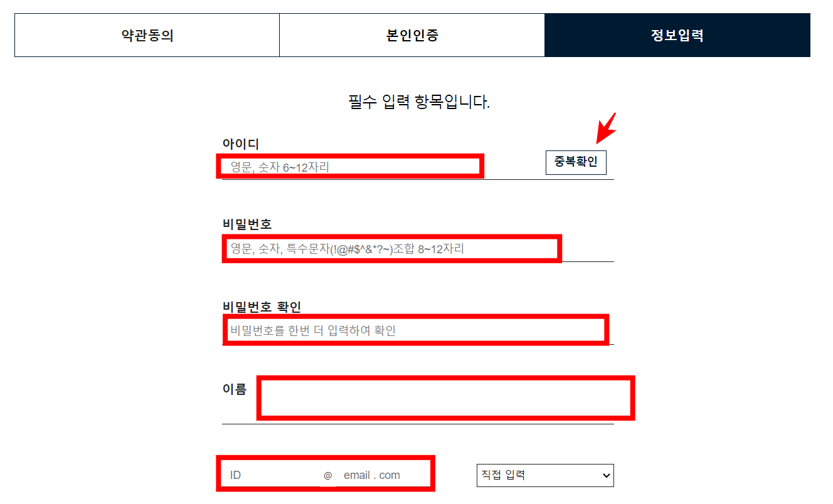Click the 영문, 숫자 6~12자리 placeholder text

[x=280, y=167]
